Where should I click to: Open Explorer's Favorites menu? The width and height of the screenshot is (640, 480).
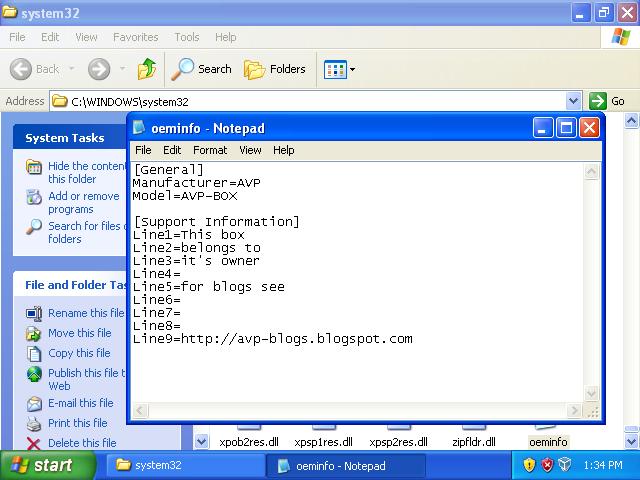click(136, 37)
